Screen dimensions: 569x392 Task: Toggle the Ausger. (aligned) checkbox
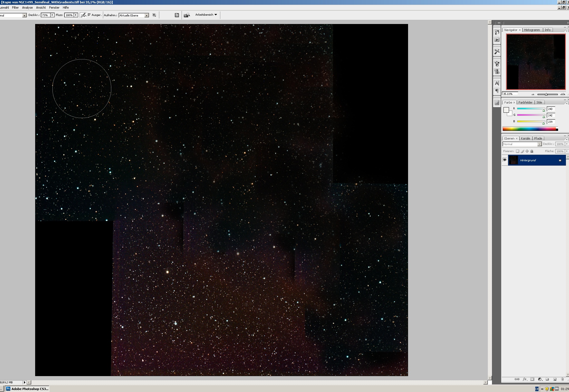[89, 15]
